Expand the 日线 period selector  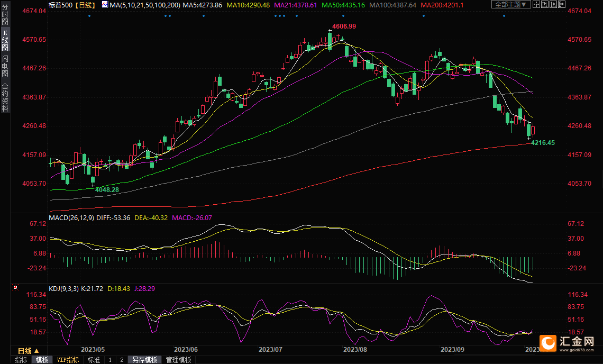coord(28,351)
